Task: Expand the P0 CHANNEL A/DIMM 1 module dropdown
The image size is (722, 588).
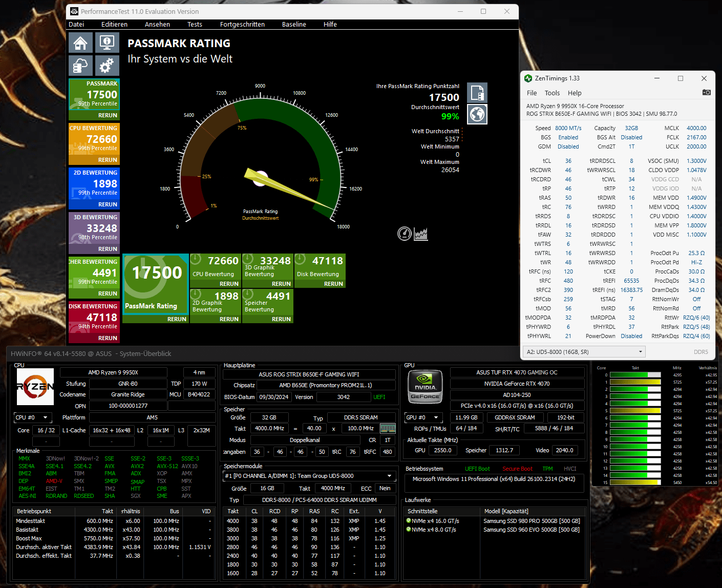Action: (310, 476)
